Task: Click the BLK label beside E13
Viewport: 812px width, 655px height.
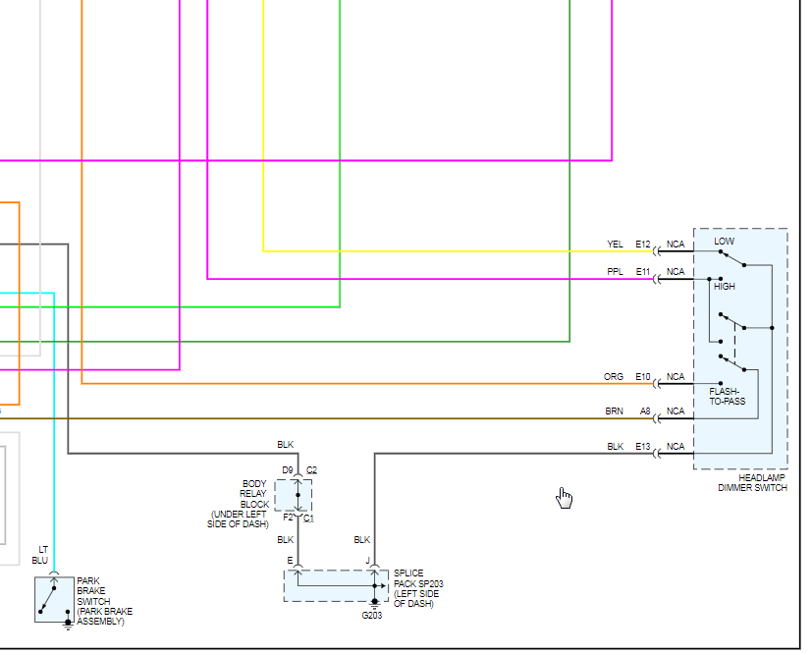Action: tap(616, 447)
